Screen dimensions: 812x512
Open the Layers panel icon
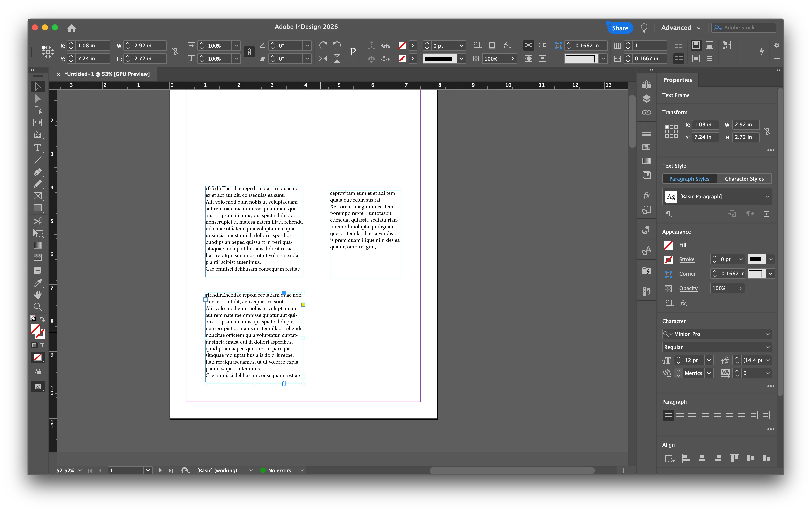point(646,98)
